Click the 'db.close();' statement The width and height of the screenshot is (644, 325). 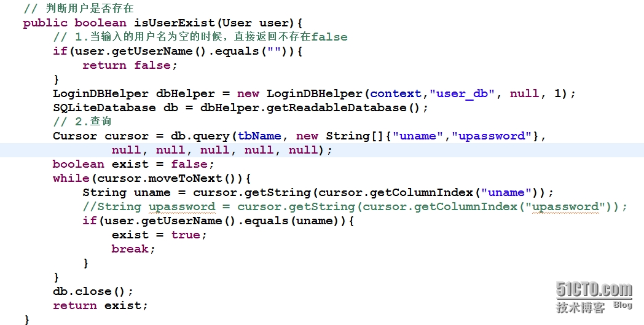(x=93, y=291)
